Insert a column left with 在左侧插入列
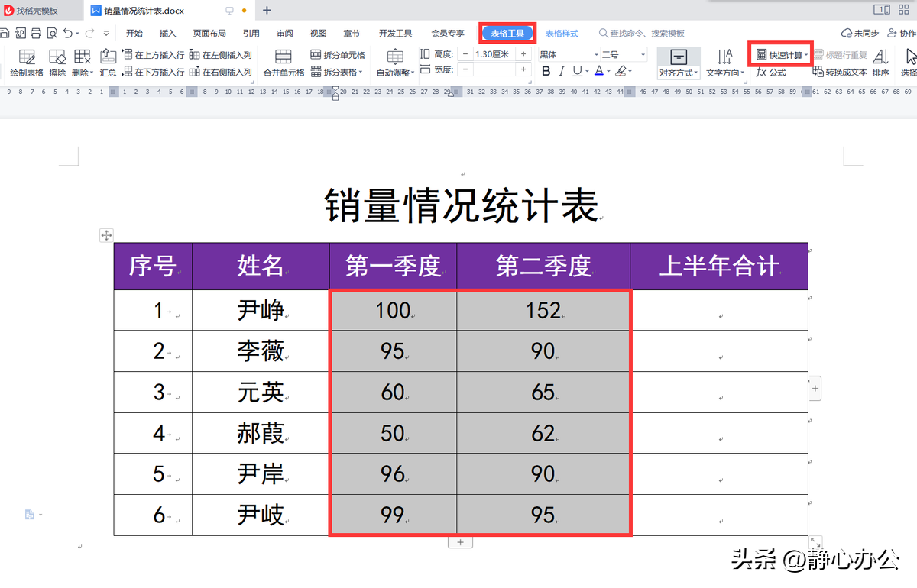The image size is (917, 588). pyautogui.click(x=221, y=55)
